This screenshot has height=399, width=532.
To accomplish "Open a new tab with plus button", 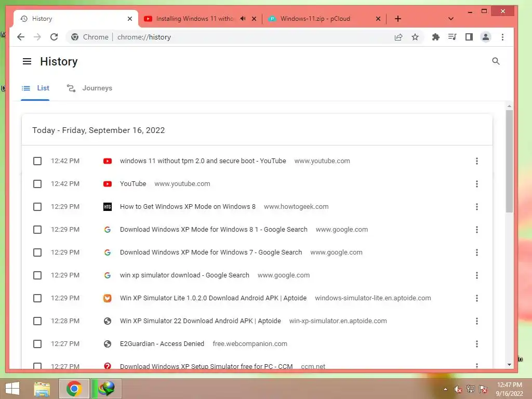I will (398, 19).
